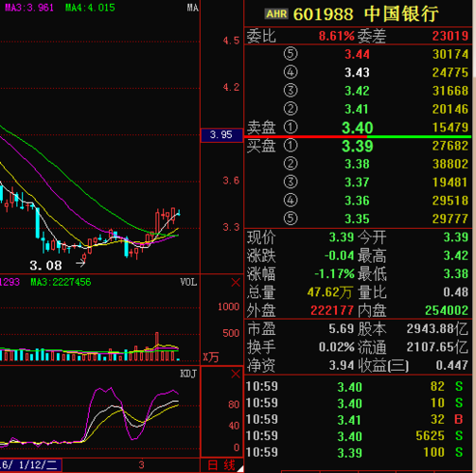Select buy level 4 price 3.36
Screen dimensions: 476x473
pos(357,201)
